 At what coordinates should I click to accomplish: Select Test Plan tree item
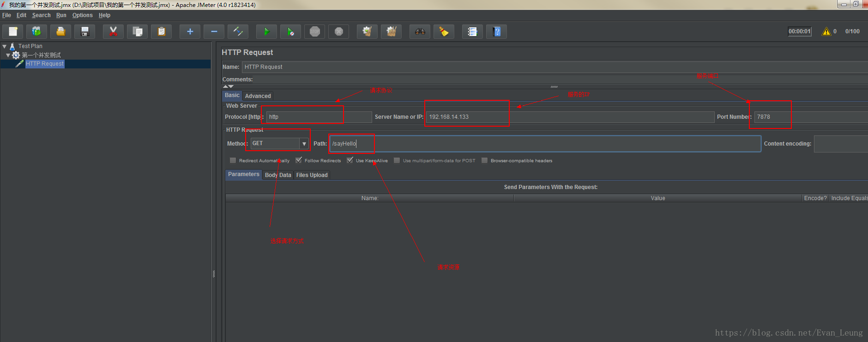point(30,46)
